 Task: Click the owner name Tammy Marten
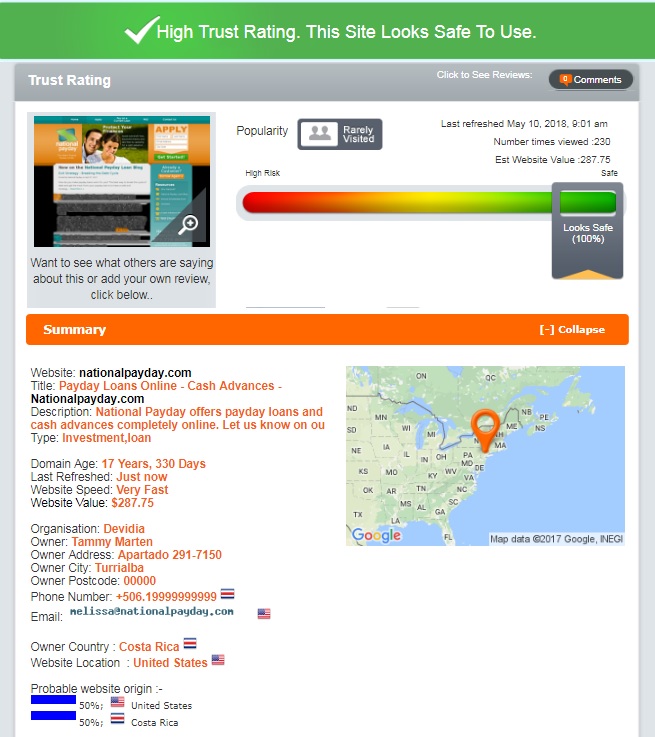point(112,541)
